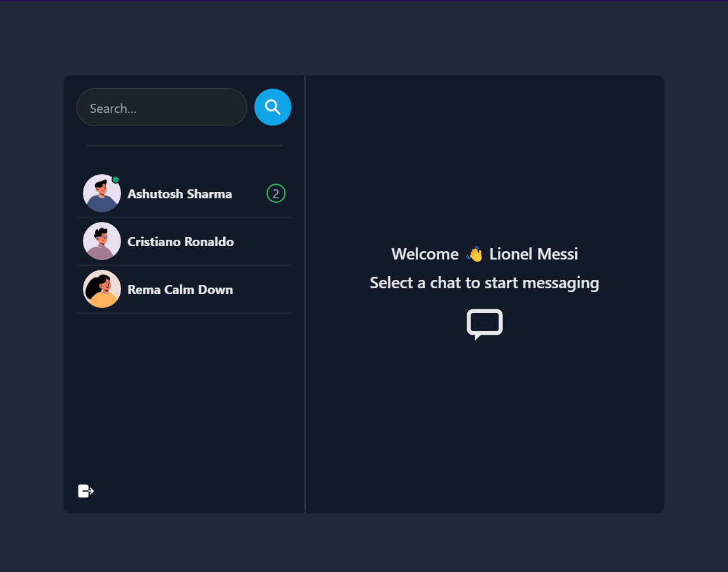Click the chat bubble icon in welcome panel
Screen dimensions: 728x572
click(x=484, y=325)
